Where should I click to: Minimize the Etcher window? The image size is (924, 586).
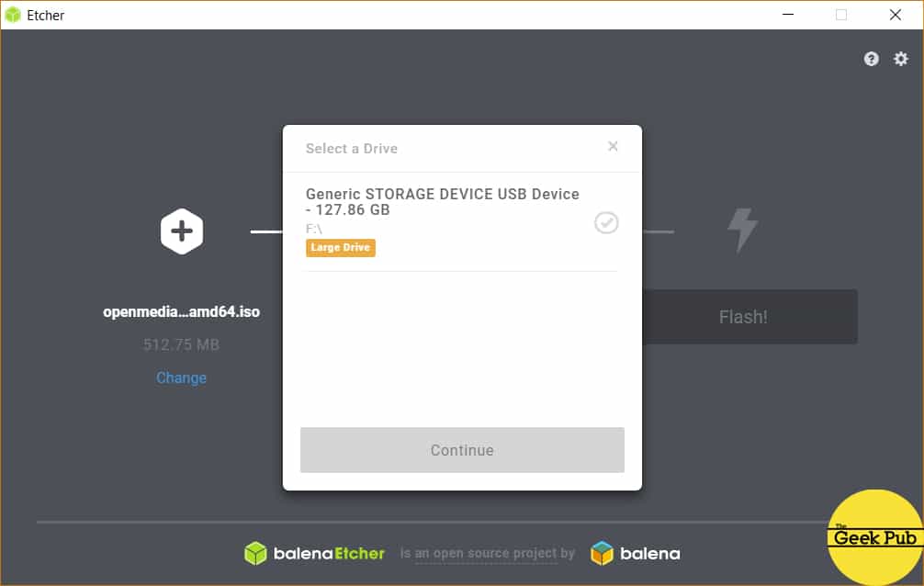click(x=788, y=15)
